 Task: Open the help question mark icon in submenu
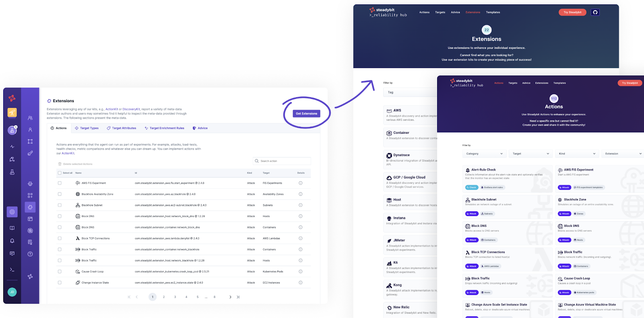[30, 254]
